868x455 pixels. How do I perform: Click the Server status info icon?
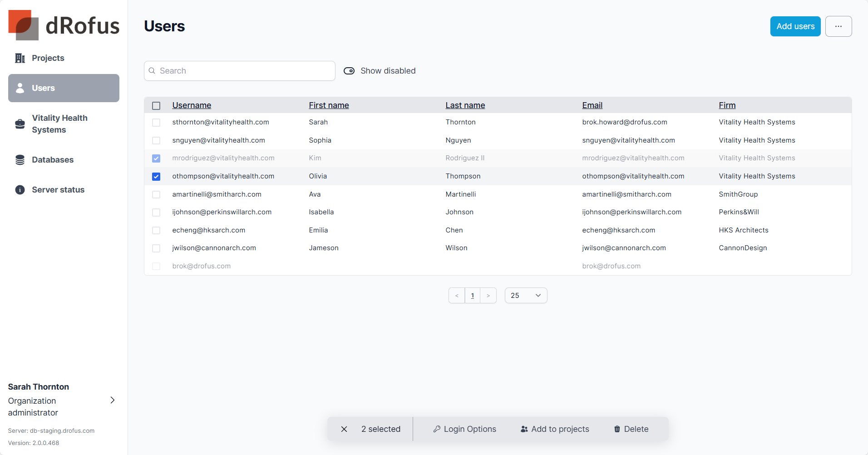20,190
